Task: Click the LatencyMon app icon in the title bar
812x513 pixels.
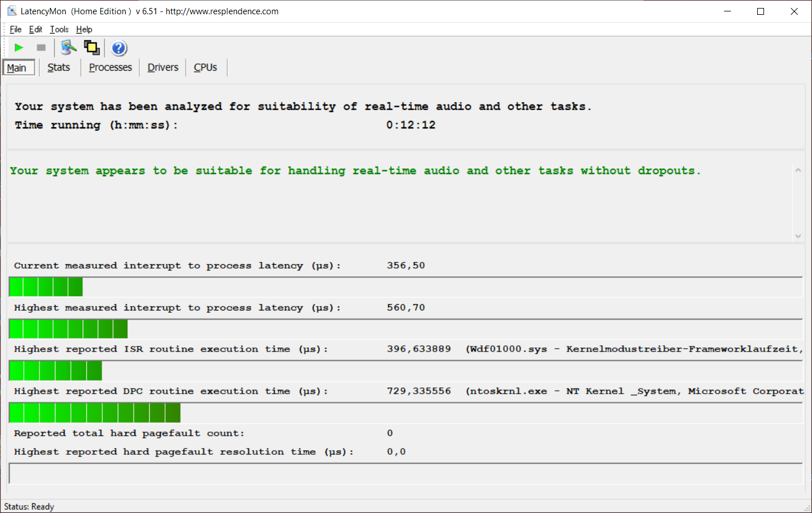Action: (11, 11)
